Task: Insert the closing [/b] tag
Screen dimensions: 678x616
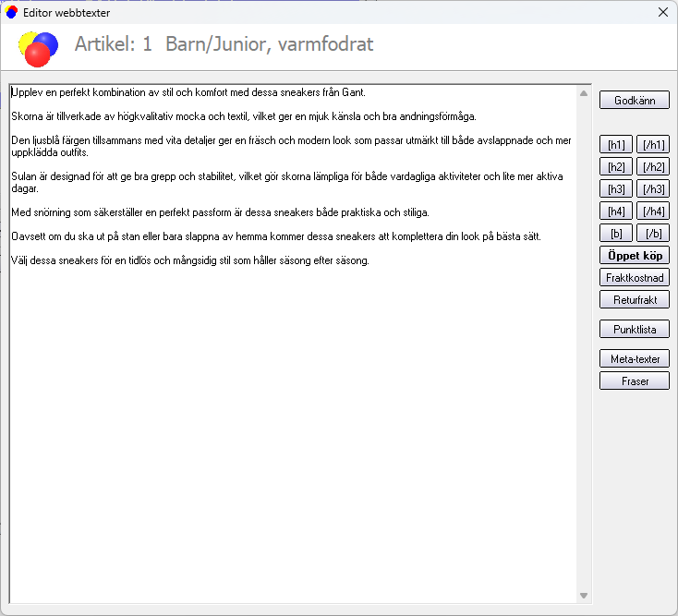Action: (653, 234)
